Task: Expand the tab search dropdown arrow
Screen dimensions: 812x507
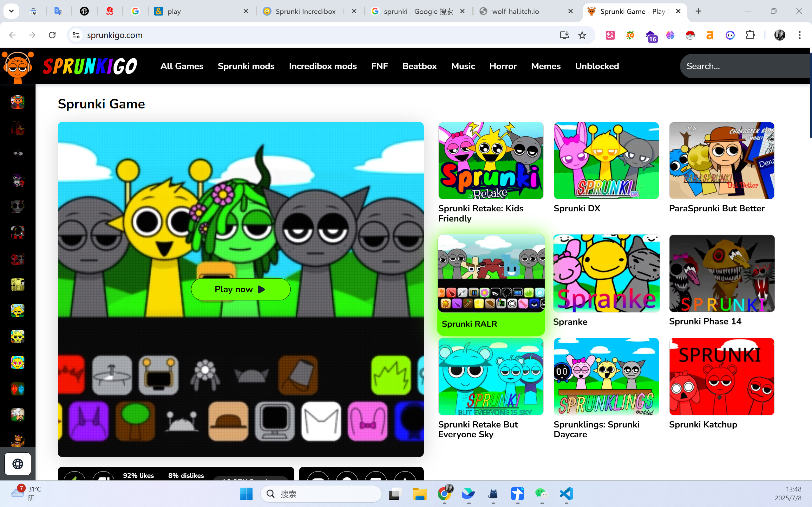Action: click(11, 11)
